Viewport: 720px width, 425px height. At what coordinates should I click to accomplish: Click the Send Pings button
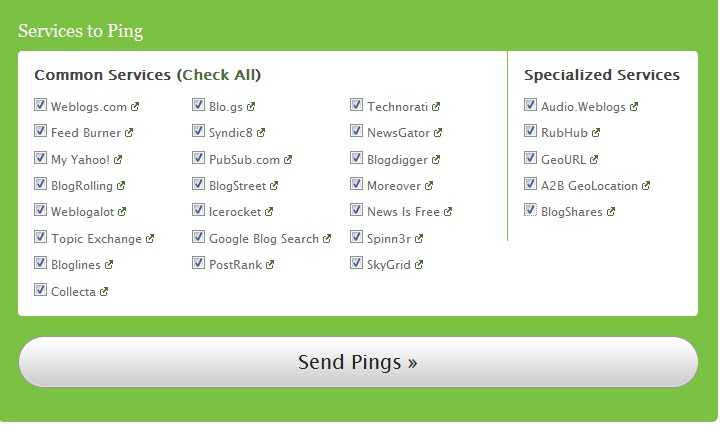tap(358, 362)
